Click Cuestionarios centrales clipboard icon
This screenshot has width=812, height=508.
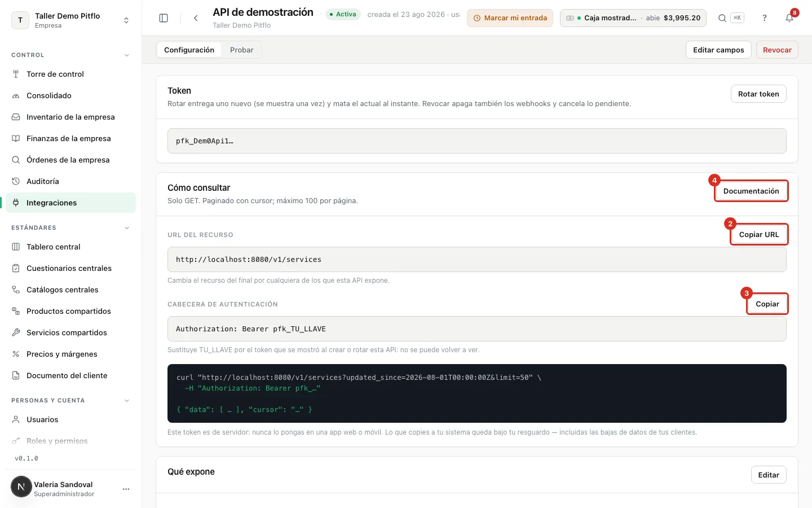16,268
